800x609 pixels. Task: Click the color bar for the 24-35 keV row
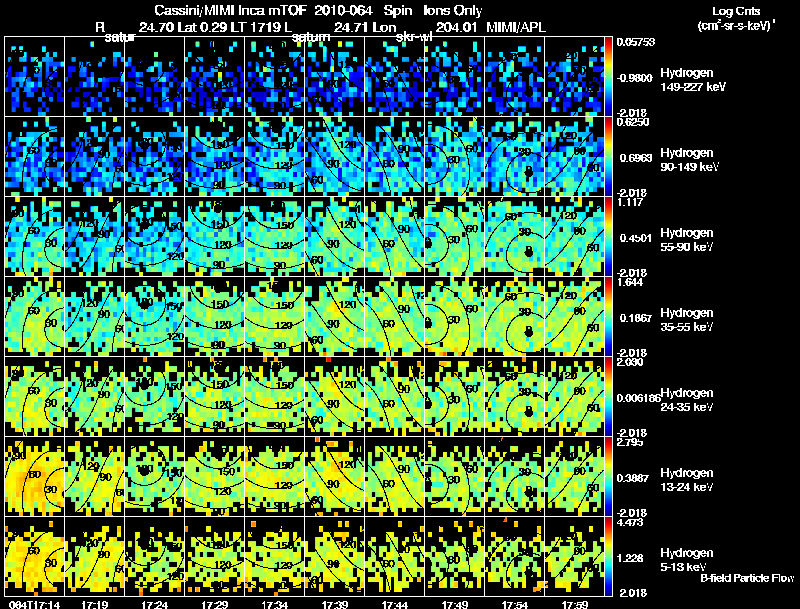click(608, 396)
